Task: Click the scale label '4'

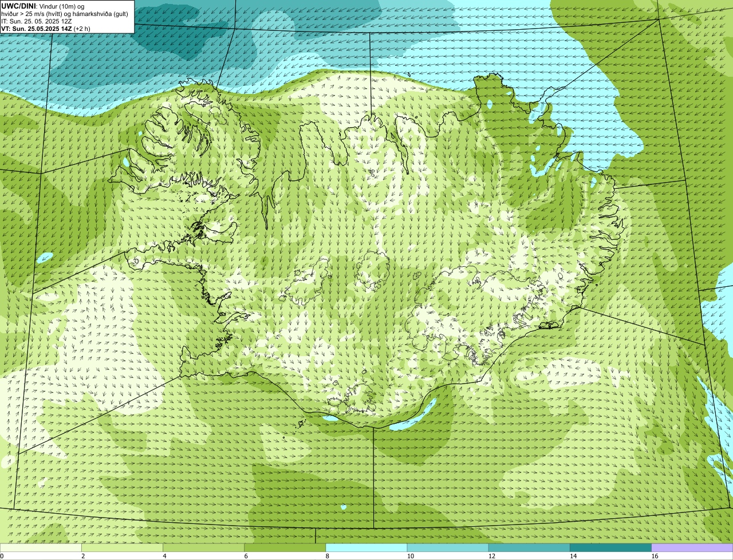Action: click(x=164, y=556)
